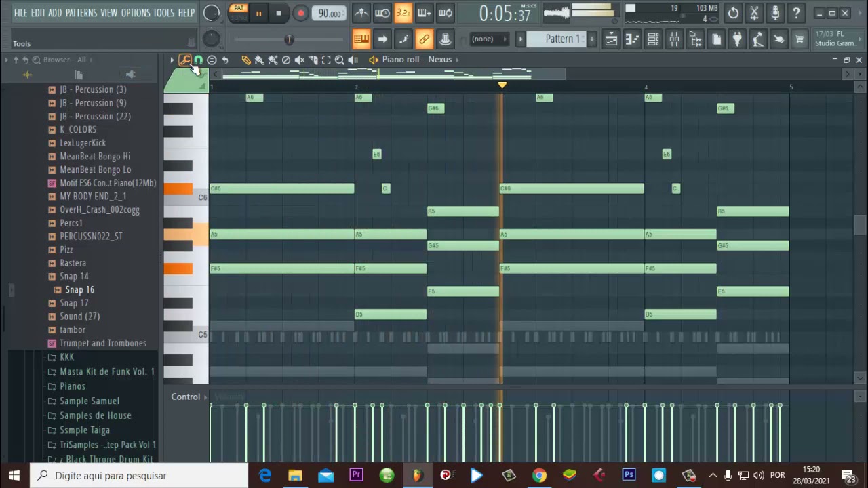Click the magnet snap icon in piano roll

(198, 60)
